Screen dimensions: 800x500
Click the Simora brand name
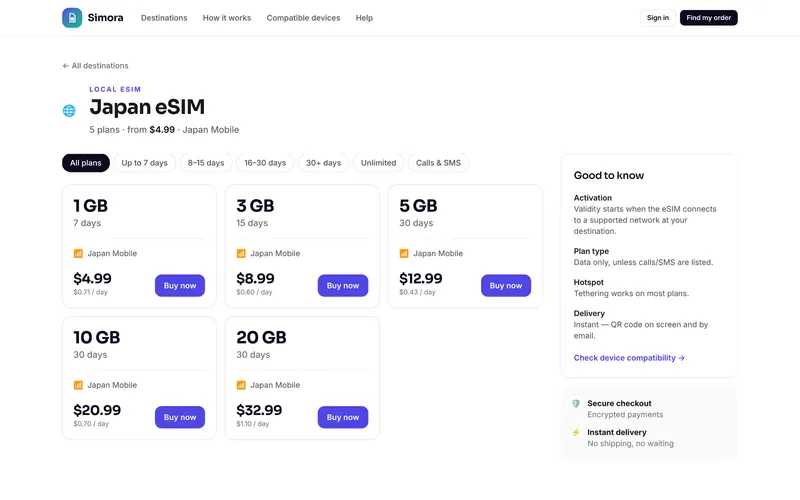(x=105, y=18)
